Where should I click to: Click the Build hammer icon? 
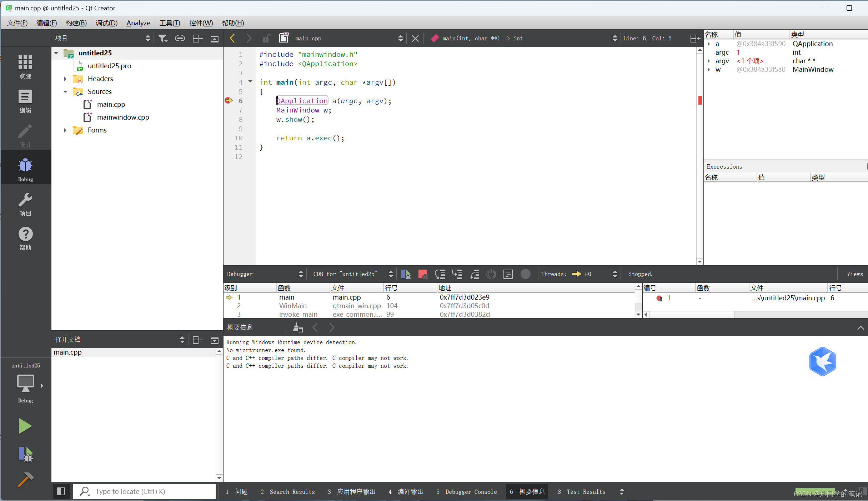[25, 480]
